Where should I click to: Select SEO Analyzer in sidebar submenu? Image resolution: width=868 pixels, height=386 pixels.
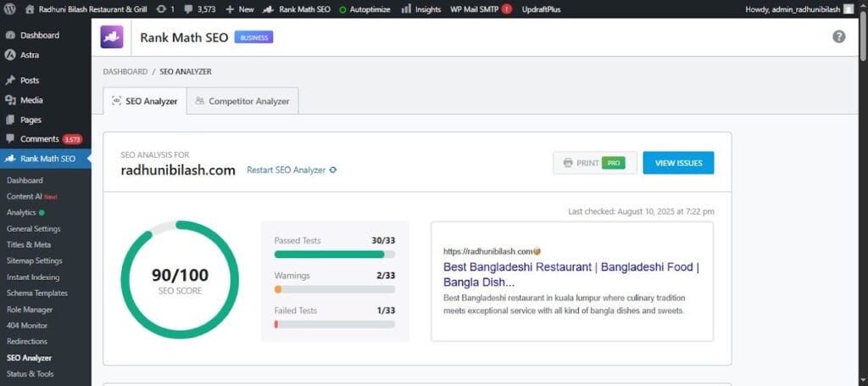(30, 358)
